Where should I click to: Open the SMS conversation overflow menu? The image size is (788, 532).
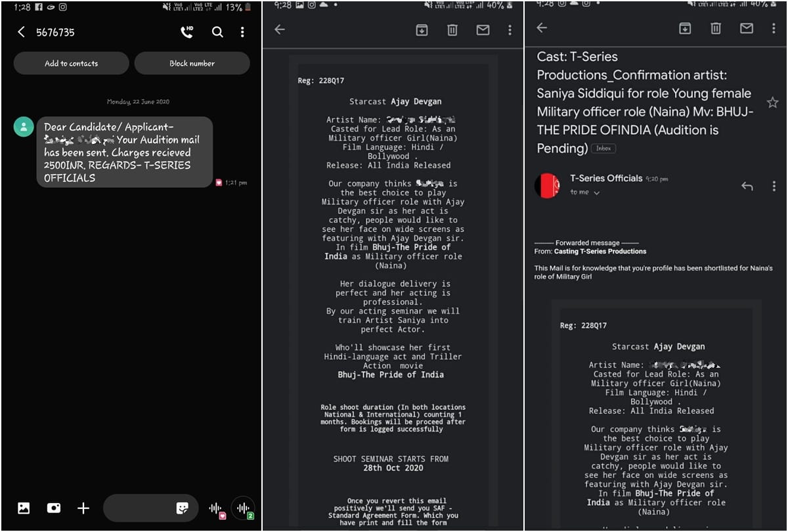click(242, 32)
